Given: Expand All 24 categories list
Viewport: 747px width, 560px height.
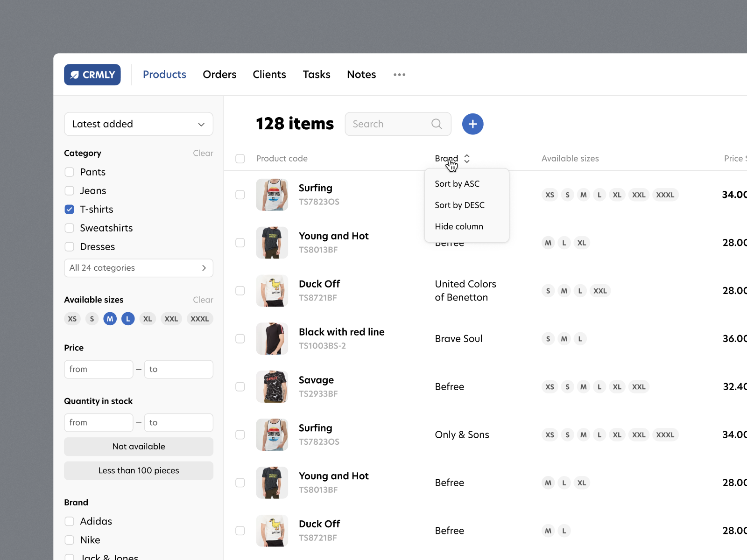Looking at the screenshot, I should coord(139,268).
